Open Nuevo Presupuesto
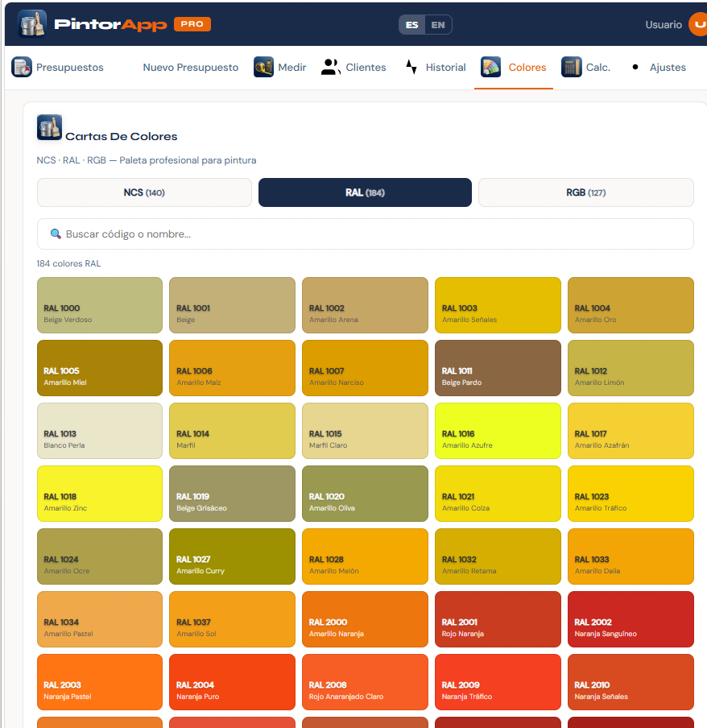 pos(190,68)
